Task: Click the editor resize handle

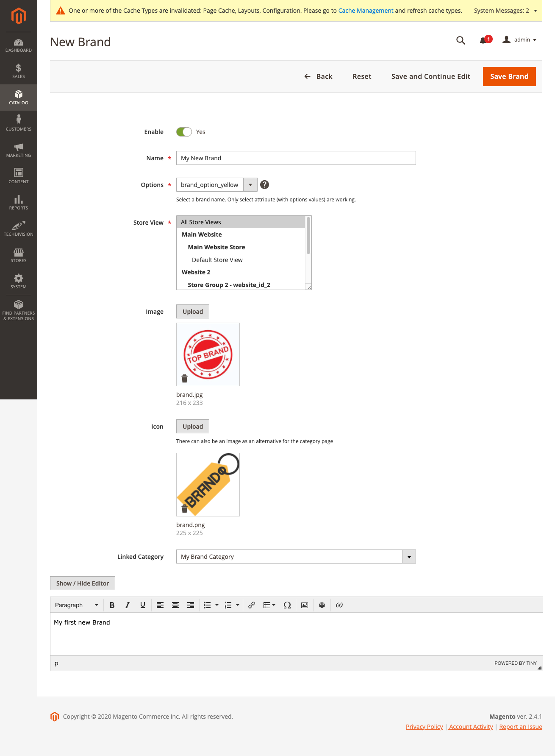Action: tap(540, 668)
